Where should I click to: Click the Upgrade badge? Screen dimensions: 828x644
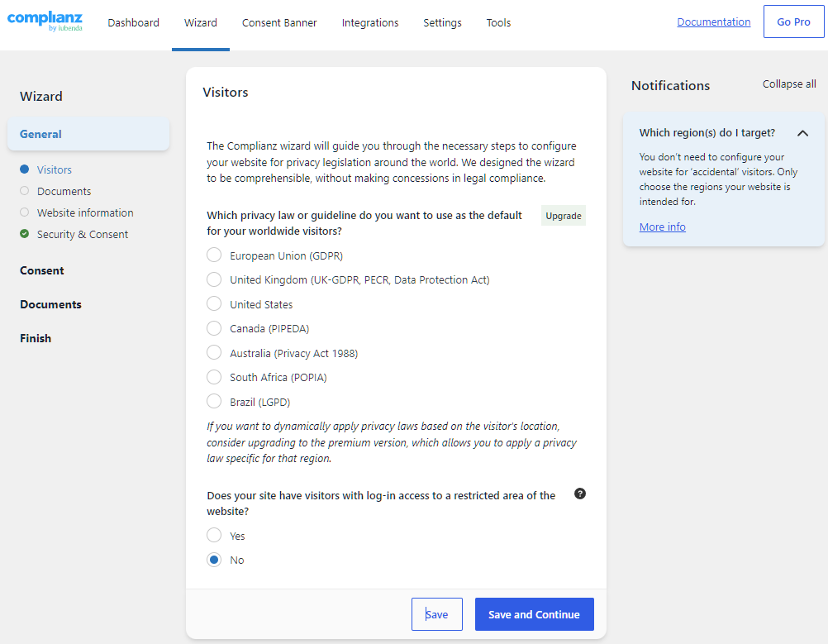pyautogui.click(x=564, y=216)
